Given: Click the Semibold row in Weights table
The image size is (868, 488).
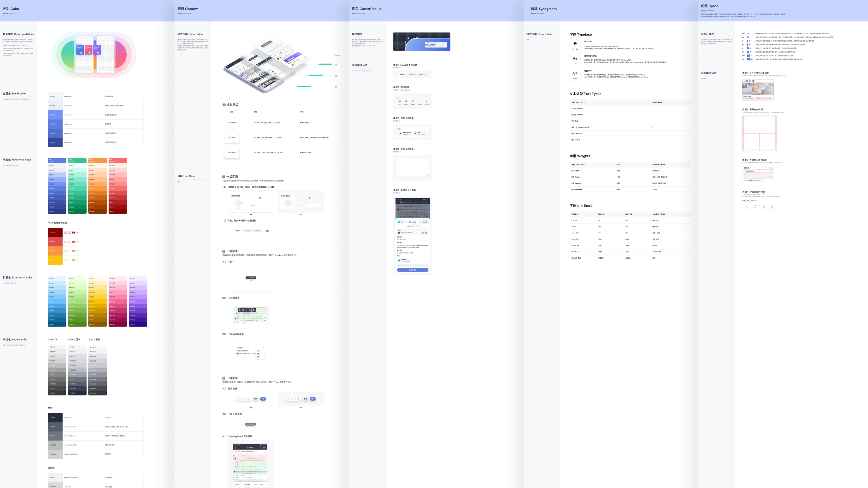Looking at the screenshot, I should tap(630, 189).
